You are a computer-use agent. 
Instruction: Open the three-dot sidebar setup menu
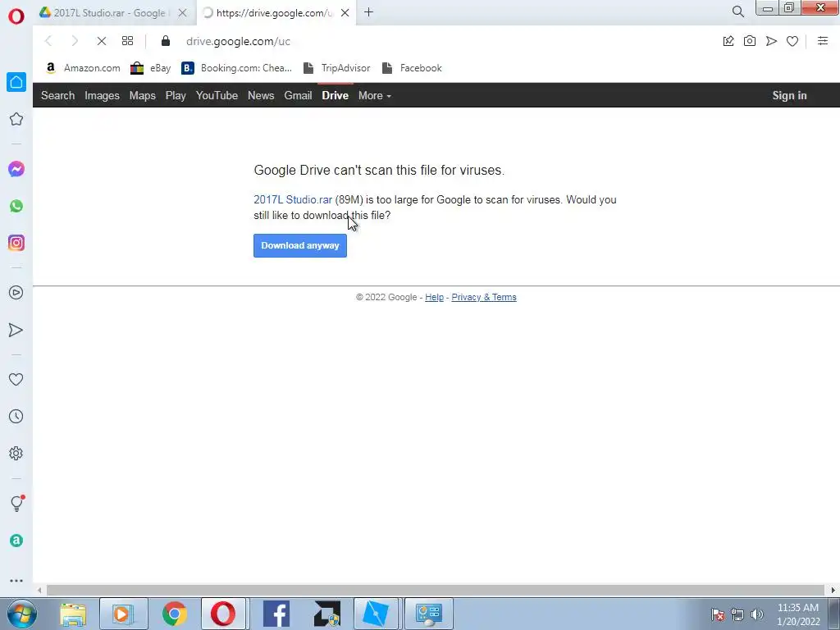[16, 581]
